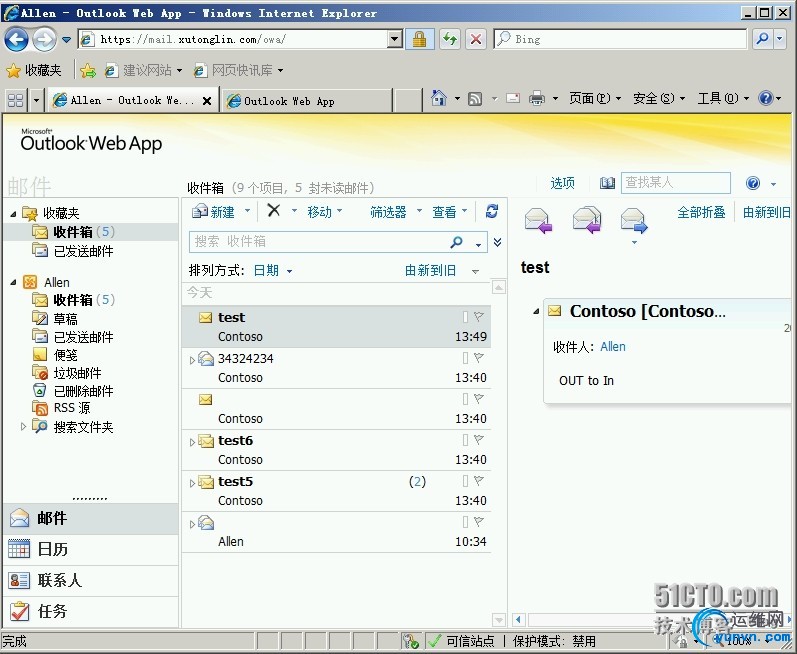Screen dimensions: 797x654
Task: Expand the 搜索文件夹 tree node
Action: [x=23, y=426]
